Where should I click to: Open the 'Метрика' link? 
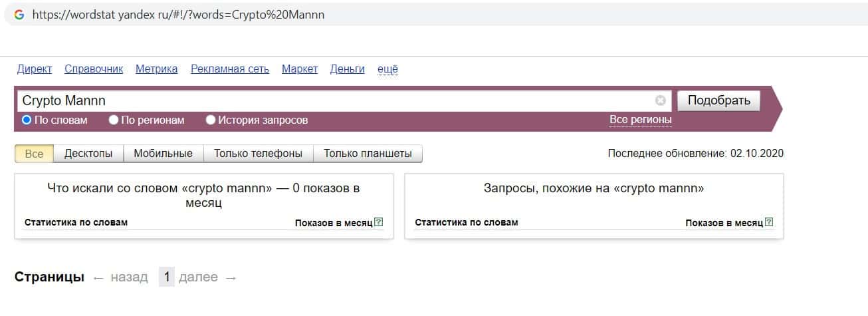click(x=156, y=69)
